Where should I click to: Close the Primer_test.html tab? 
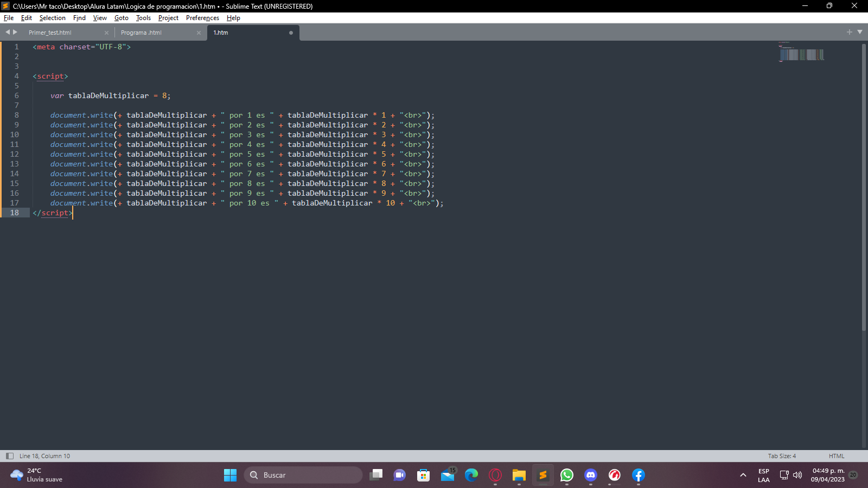tap(106, 33)
